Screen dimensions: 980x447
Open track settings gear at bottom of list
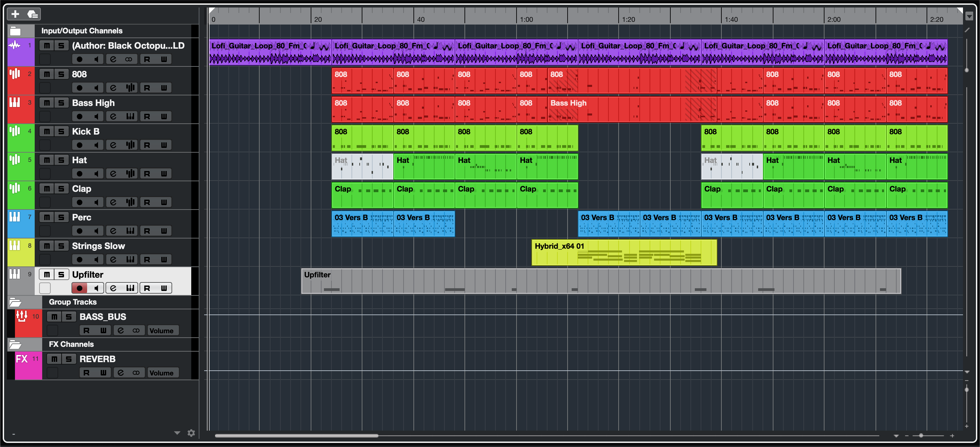(191, 433)
